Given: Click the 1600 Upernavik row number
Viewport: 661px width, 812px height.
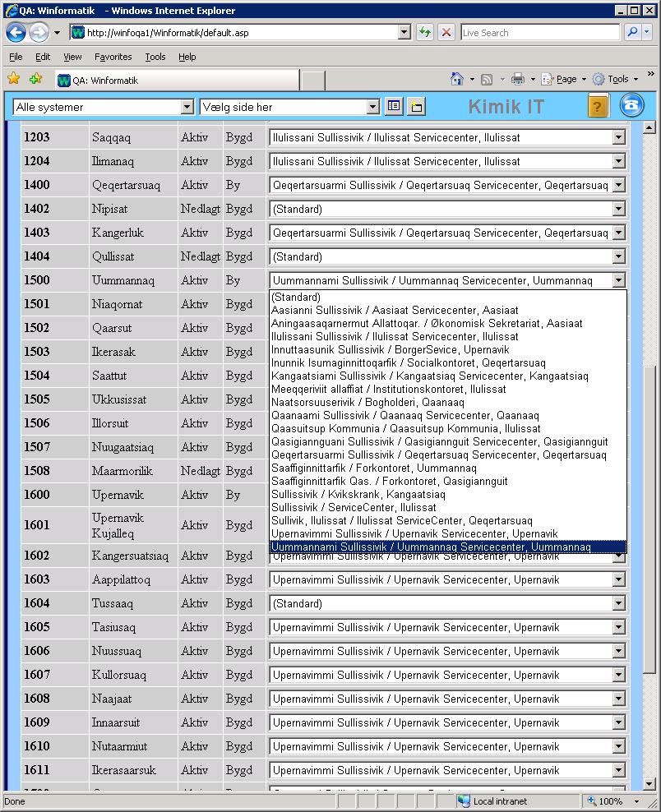Looking at the screenshot, I should 37,495.
